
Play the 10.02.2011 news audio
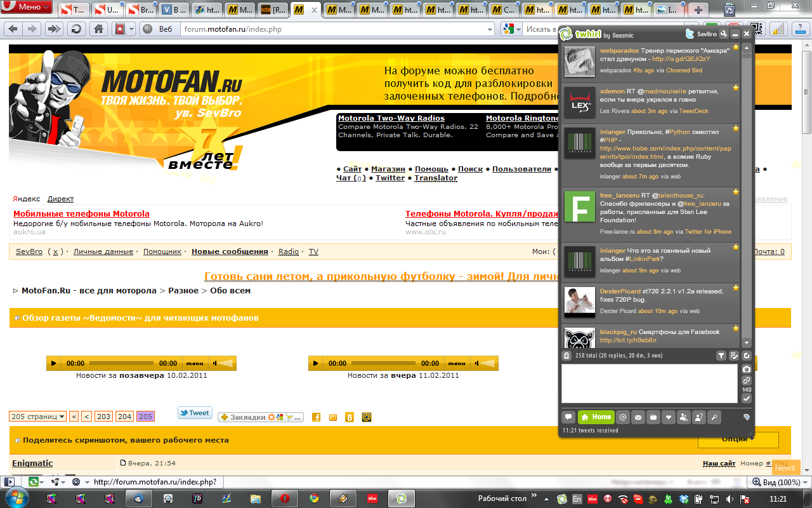click(x=53, y=363)
